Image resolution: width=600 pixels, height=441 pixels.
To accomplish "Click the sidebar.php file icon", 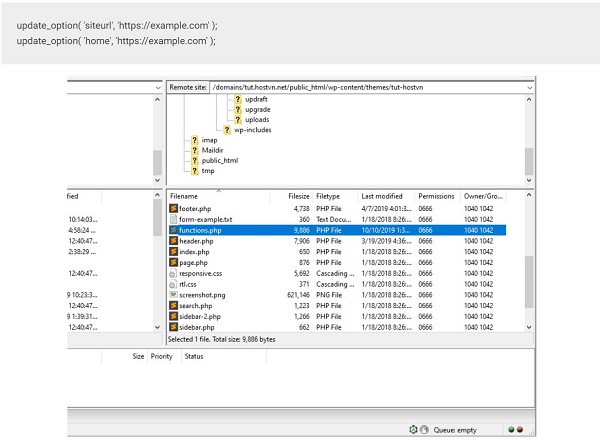I will click(x=173, y=327).
